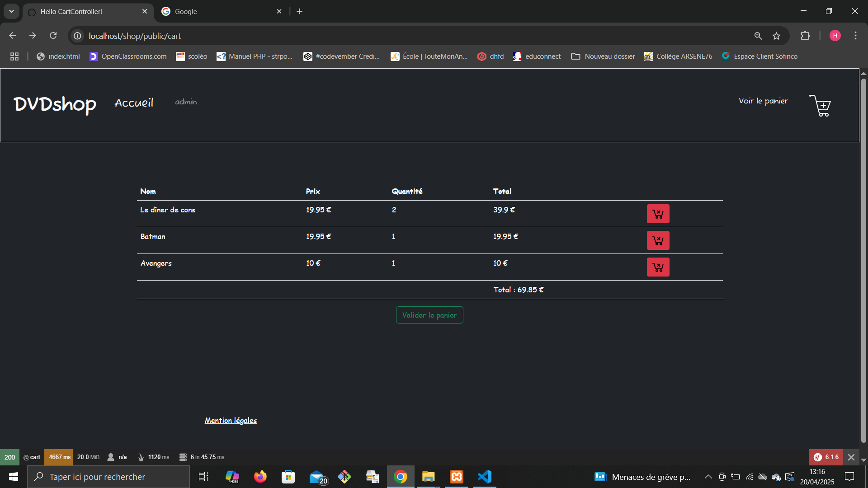Open the admin link

tap(186, 102)
